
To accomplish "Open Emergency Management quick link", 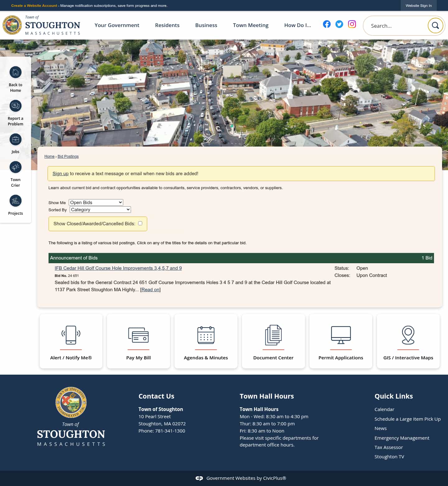I will click(402, 438).
